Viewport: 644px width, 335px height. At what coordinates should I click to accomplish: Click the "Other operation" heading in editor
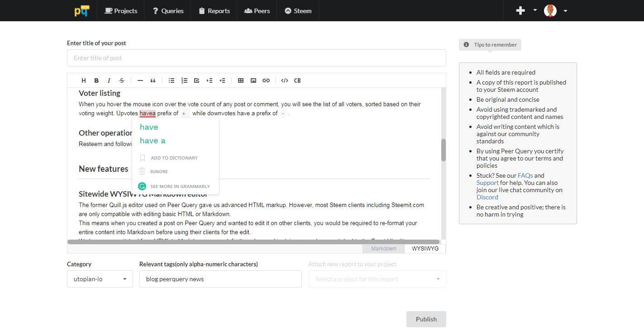click(105, 133)
